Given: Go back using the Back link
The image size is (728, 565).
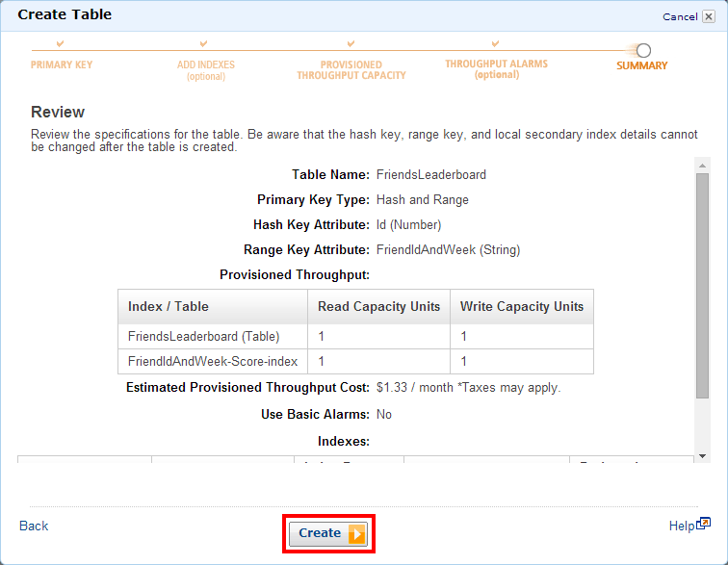Looking at the screenshot, I should pyautogui.click(x=34, y=526).
